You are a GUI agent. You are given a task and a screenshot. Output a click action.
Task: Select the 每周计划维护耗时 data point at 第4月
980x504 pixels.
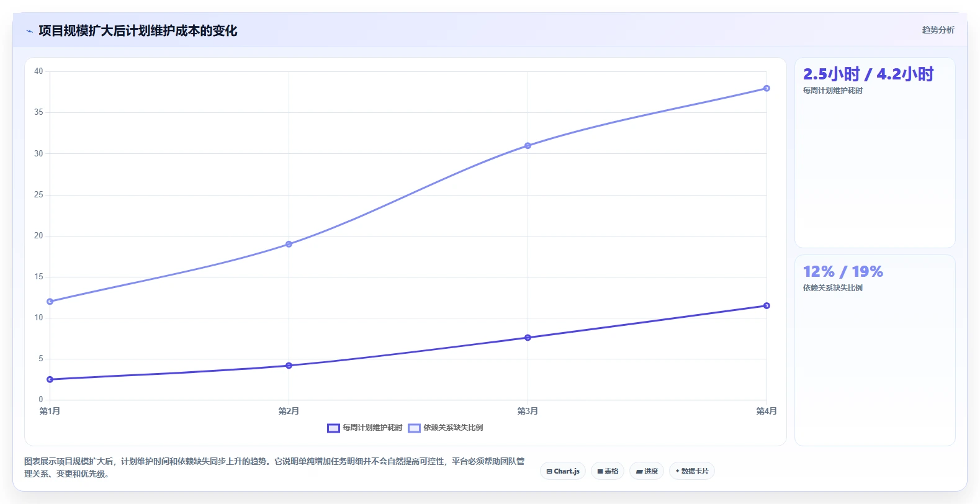[766, 305]
